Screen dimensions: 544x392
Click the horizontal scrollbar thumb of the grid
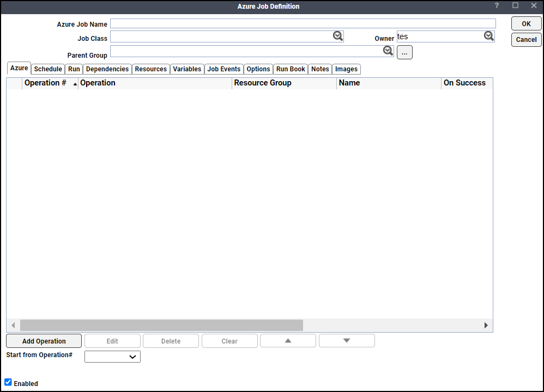tap(161, 325)
